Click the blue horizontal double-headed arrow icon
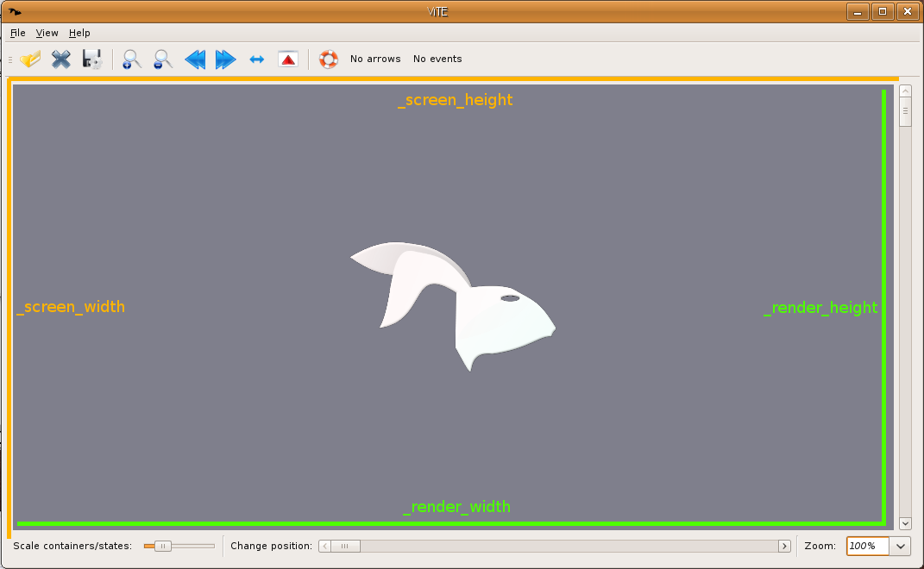 256,59
